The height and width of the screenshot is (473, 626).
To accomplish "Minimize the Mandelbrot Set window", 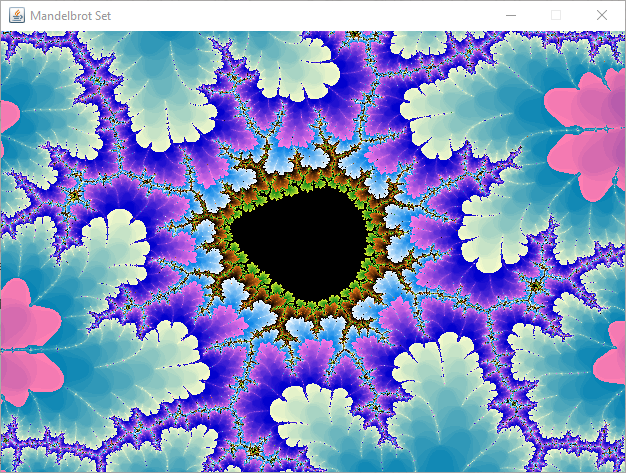I will [511, 16].
